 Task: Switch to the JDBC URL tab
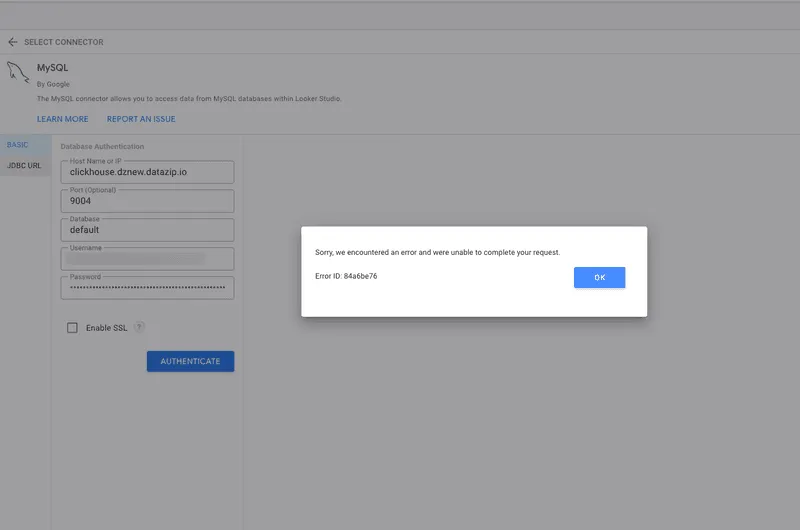pos(24,166)
